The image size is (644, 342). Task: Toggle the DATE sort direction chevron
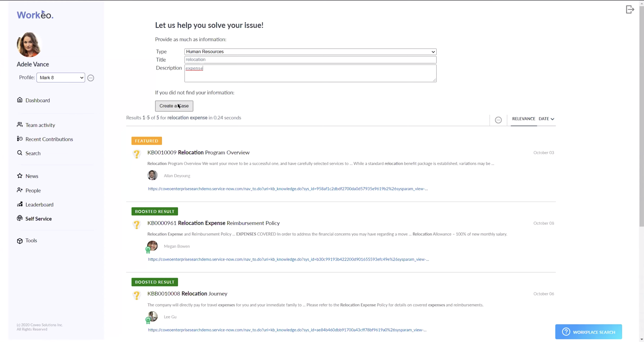pos(552,119)
